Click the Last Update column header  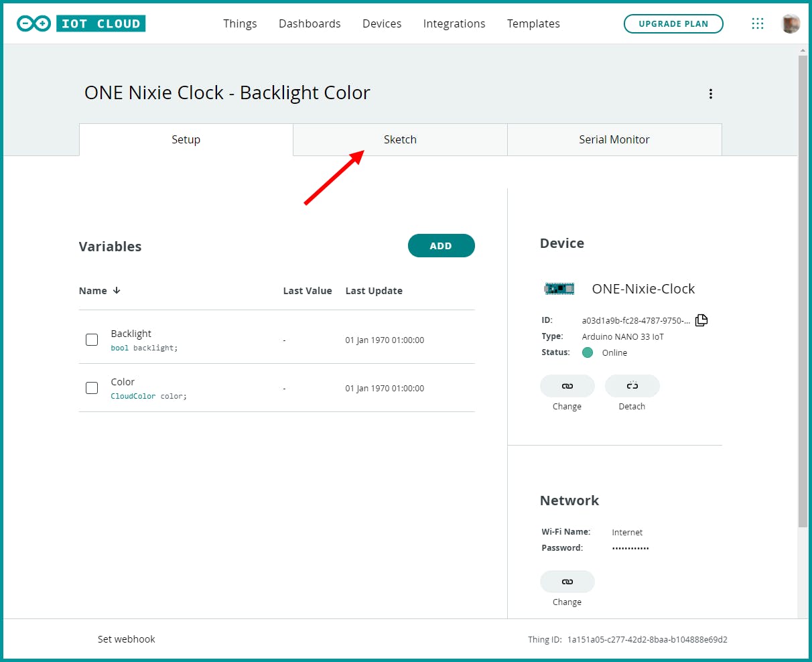(374, 291)
